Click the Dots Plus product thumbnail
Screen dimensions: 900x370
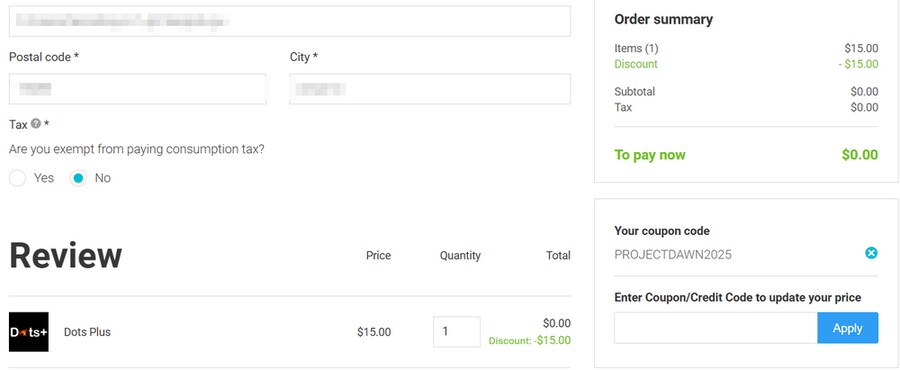point(29,332)
